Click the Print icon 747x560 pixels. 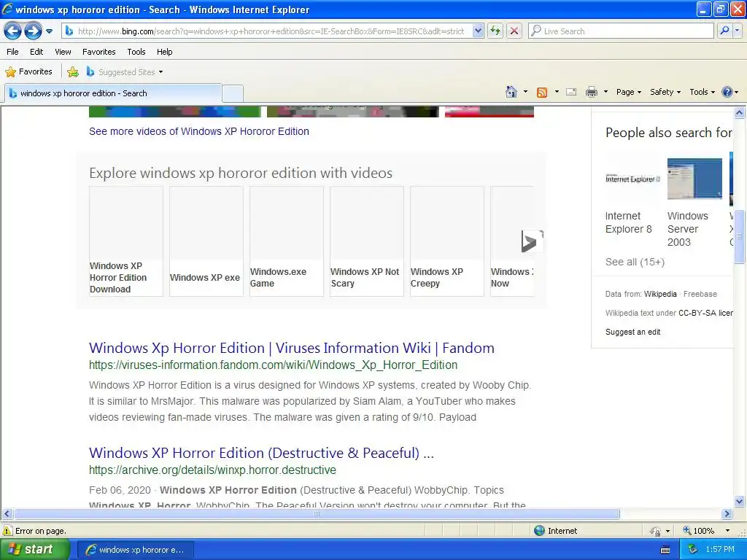[x=591, y=92]
